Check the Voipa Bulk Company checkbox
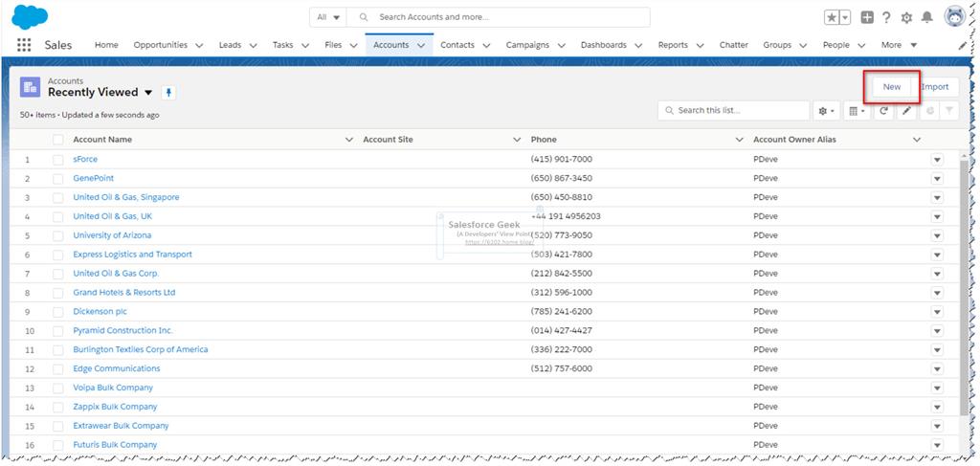Screen dimensions: 980x466 pyautogui.click(x=58, y=388)
